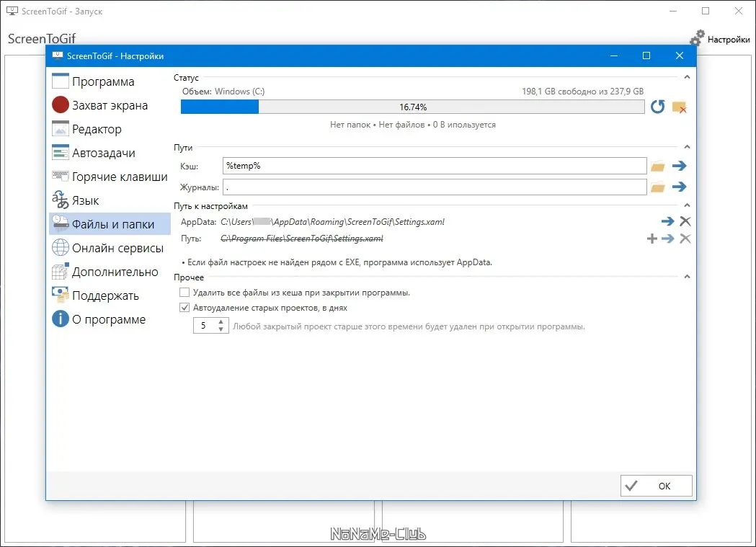Open Настройки in the main ScreenToGif window
The width and height of the screenshot is (756, 547).
pos(719,39)
